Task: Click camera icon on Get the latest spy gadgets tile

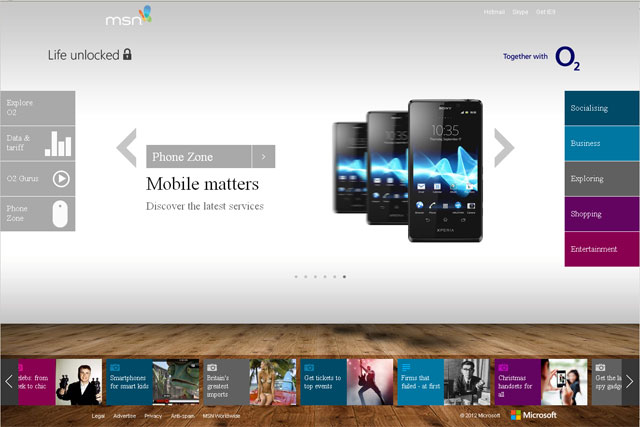Action: 600,367
